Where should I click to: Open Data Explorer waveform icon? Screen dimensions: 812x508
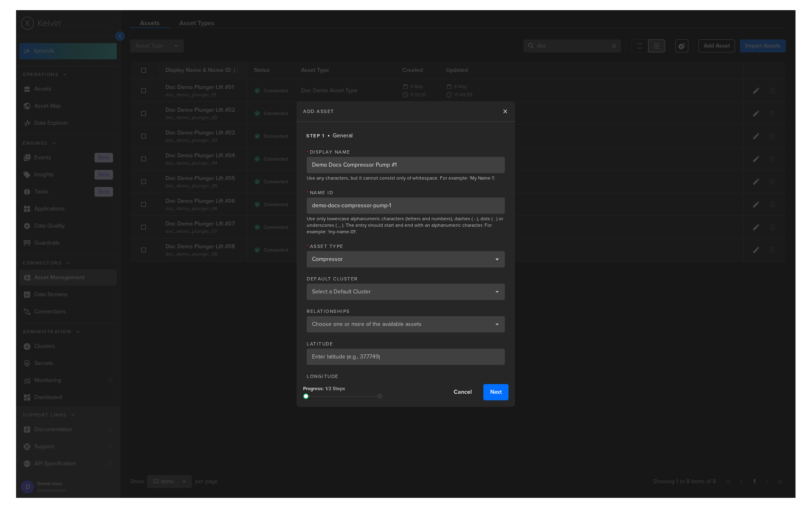click(x=27, y=123)
